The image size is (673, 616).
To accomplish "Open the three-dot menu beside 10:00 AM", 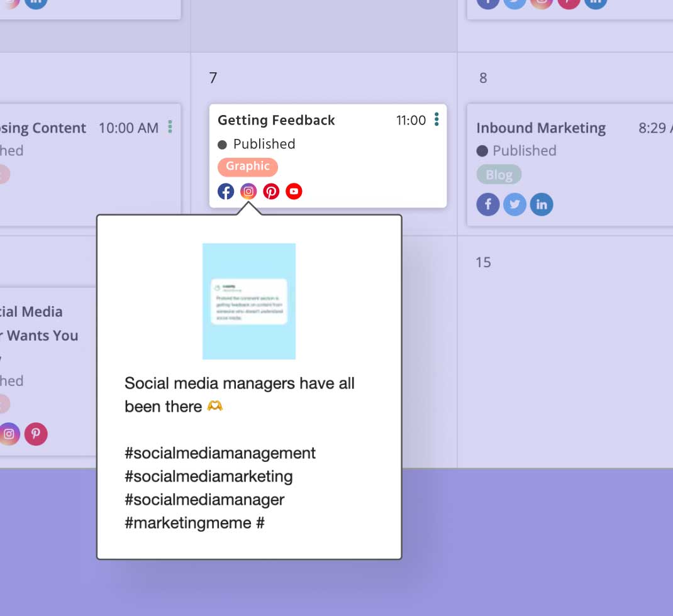I will coord(170,128).
